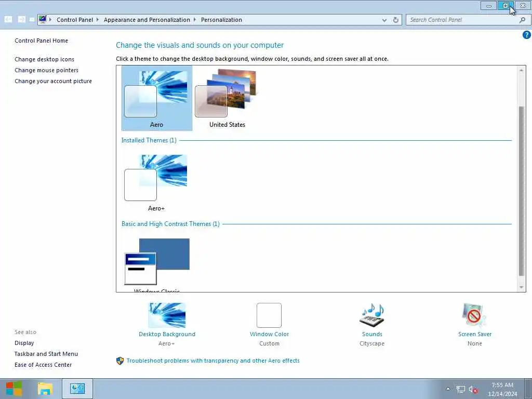Open the address bar history dropdown
The image size is (532, 399).
pos(384,20)
